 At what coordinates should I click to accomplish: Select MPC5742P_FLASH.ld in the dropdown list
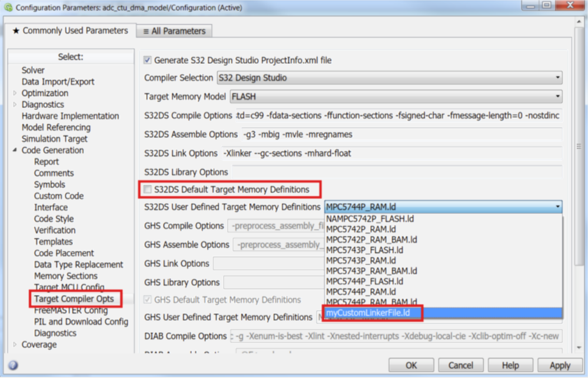point(443,218)
